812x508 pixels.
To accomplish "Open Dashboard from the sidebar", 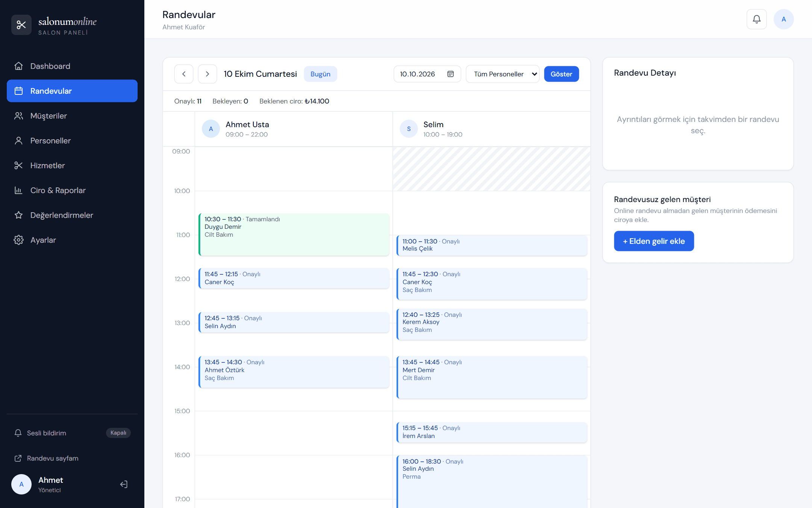I will pyautogui.click(x=72, y=66).
